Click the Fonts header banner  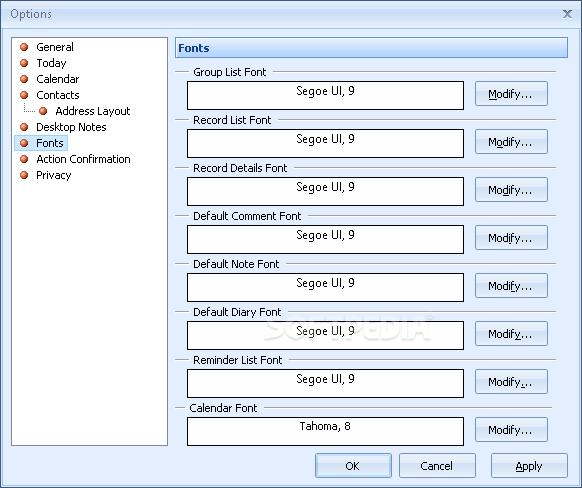371,48
